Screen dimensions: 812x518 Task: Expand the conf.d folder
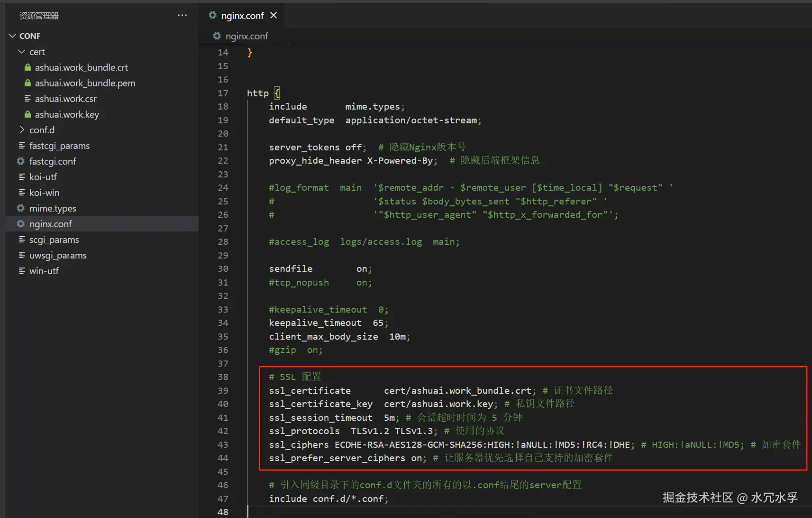tap(21, 130)
